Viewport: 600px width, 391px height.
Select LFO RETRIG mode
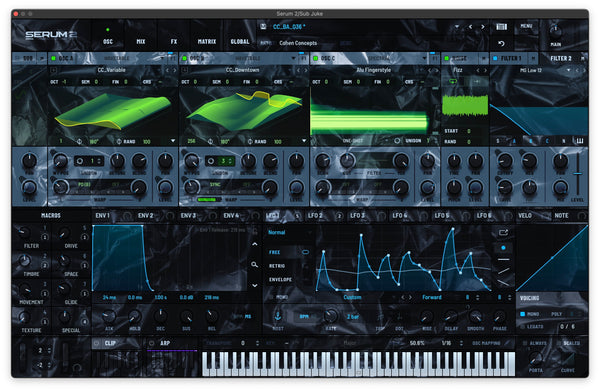(x=277, y=266)
